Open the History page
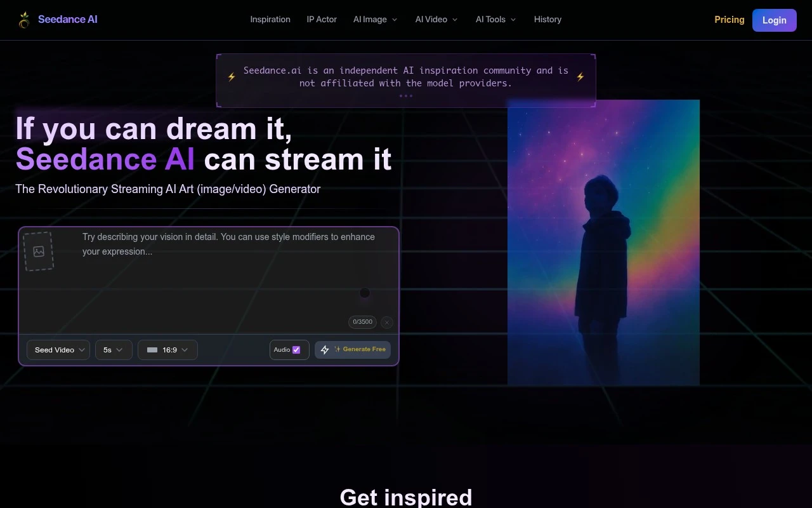The image size is (812, 508). 547,20
